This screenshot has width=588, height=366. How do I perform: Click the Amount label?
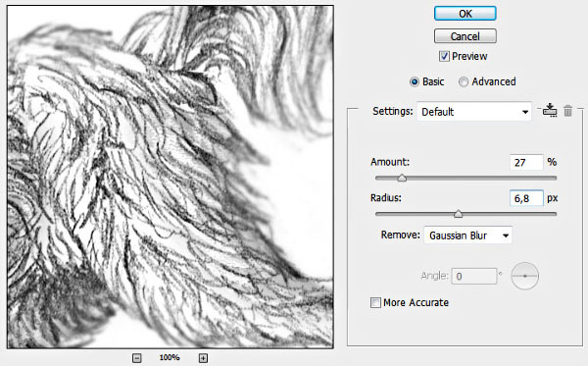[x=390, y=162]
